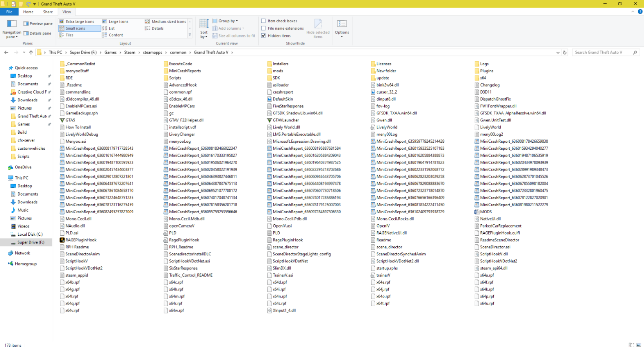Toggle the Details pane button
This screenshot has width=644, height=349.
pyautogui.click(x=37, y=33)
